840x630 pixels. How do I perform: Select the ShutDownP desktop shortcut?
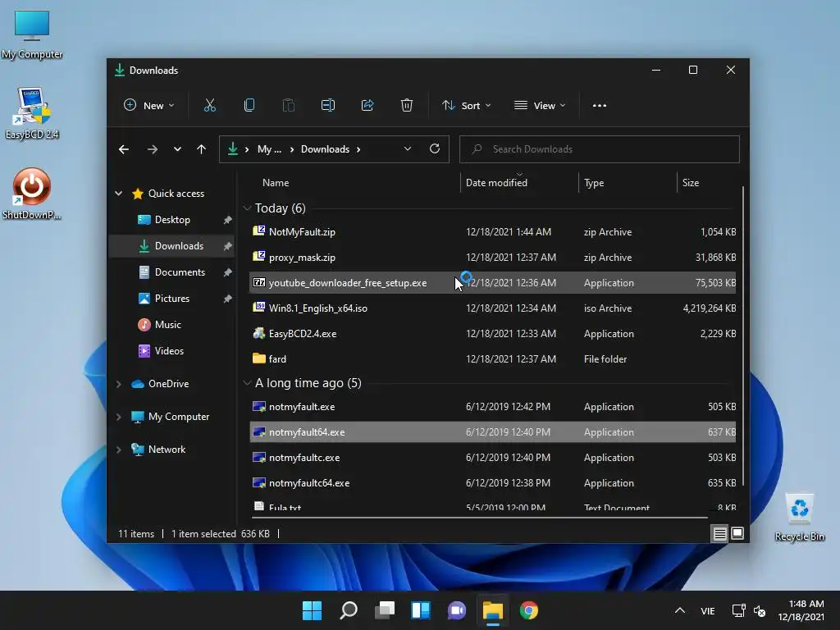pos(32,194)
